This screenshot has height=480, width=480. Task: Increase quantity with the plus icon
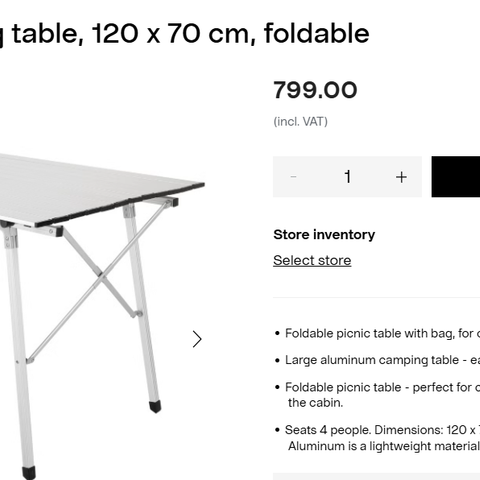401,177
